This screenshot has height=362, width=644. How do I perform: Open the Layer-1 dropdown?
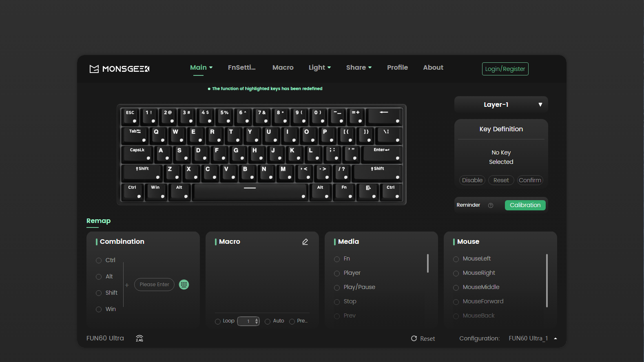pyautogui.click(x=501, y=105)
